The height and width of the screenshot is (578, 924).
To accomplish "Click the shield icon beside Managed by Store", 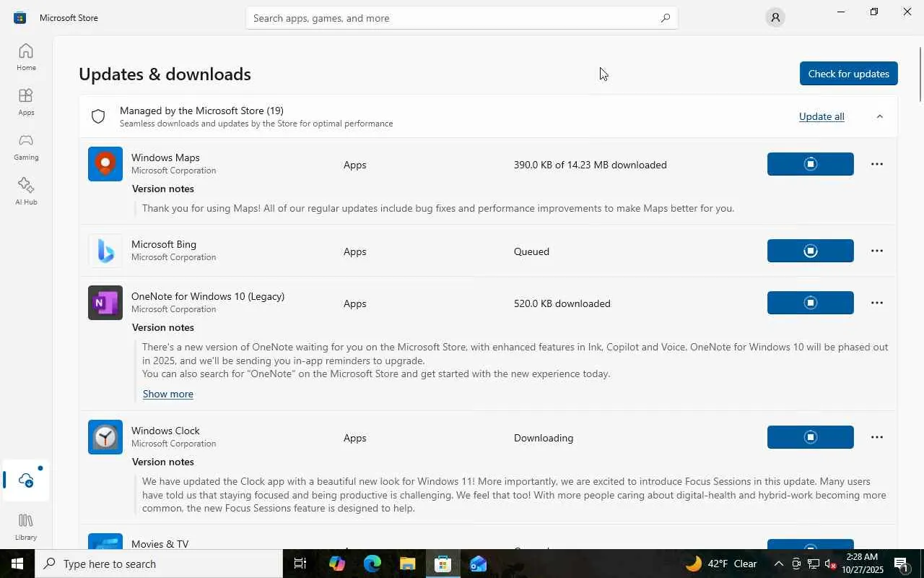I will click(98, 116).
